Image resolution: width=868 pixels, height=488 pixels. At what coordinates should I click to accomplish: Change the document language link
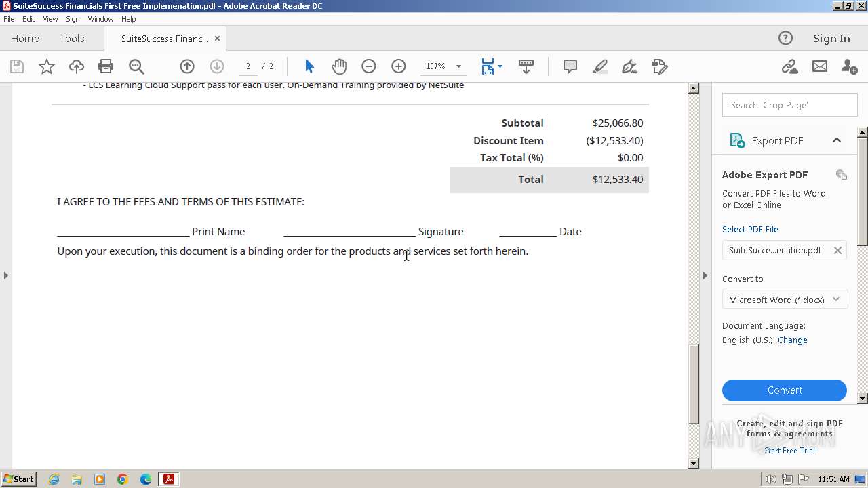(793, 340)
